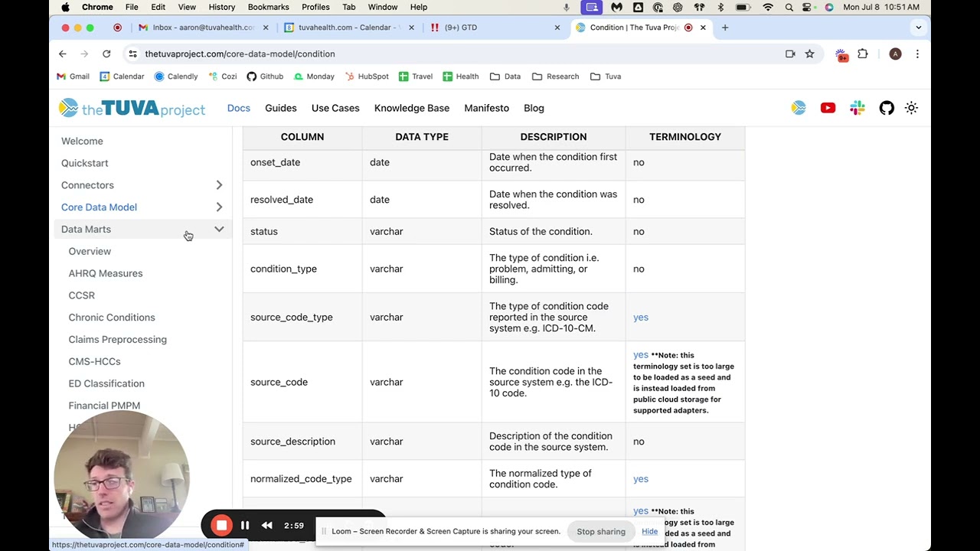Collapse the Data Marts section chevron
980x551 pixels.
click(219, 230)
